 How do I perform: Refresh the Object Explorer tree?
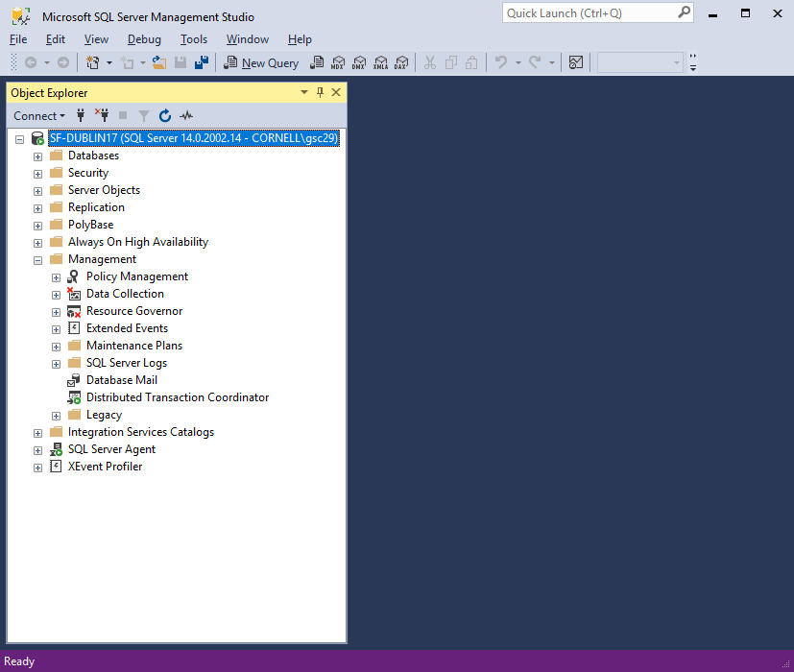point(164,116)
